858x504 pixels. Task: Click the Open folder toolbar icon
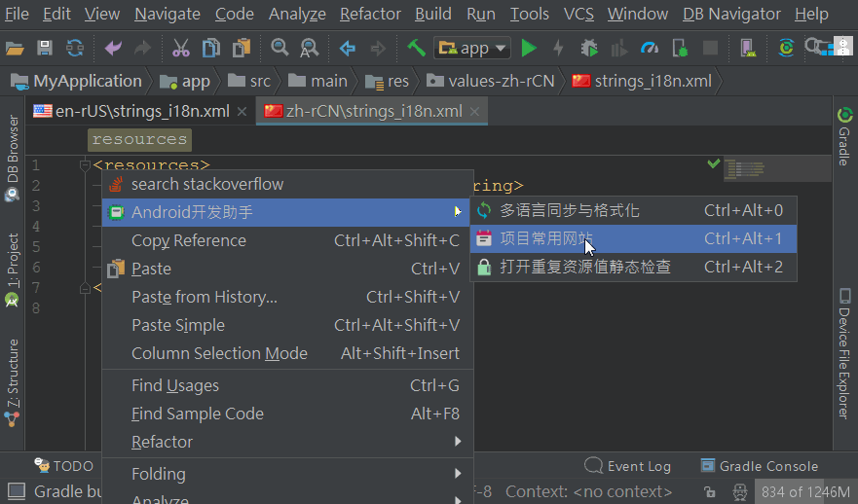pos(15,49)
